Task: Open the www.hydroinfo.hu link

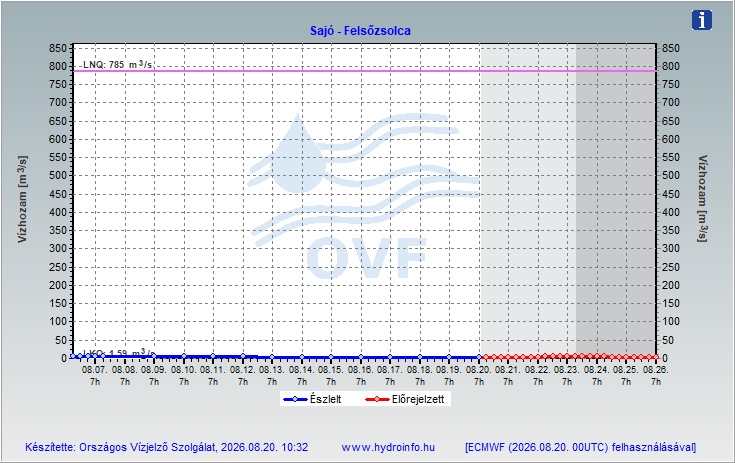Action: pos(388,447)
